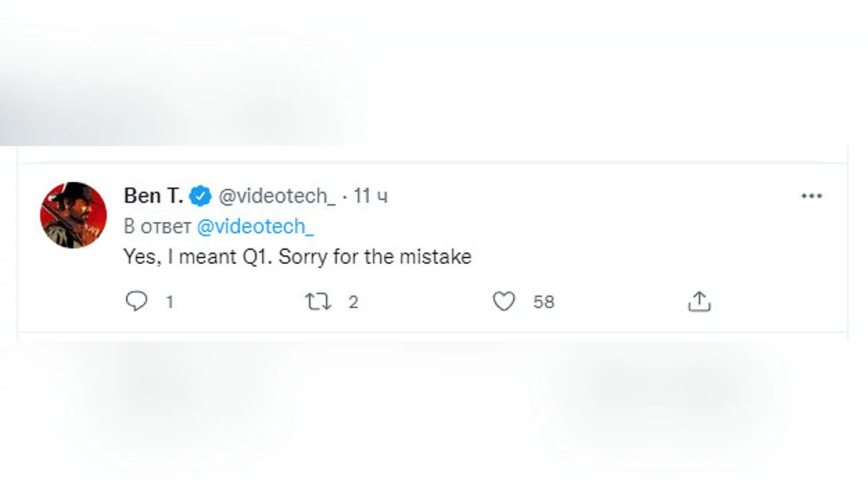Screen dimensions: 868x488
Task: Click the blurred area below the tweet
Action: 434,405
